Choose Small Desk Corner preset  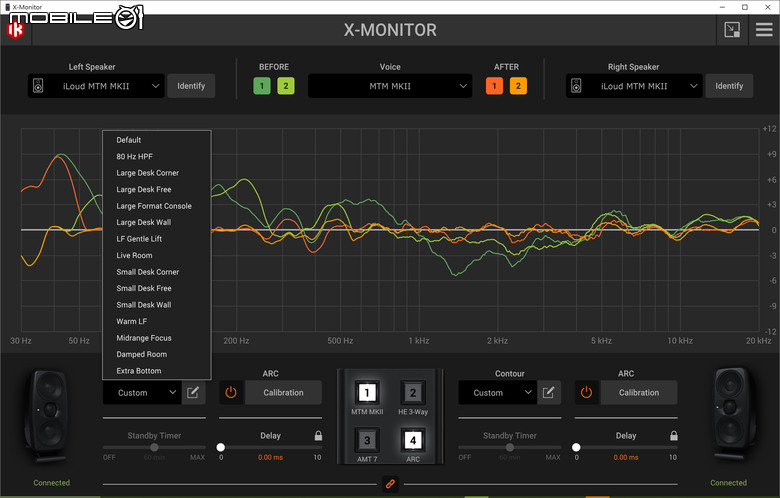coord(157,272)
